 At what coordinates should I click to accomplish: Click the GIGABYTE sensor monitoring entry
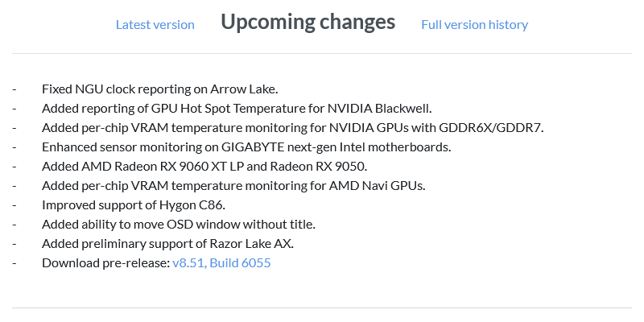246,147
